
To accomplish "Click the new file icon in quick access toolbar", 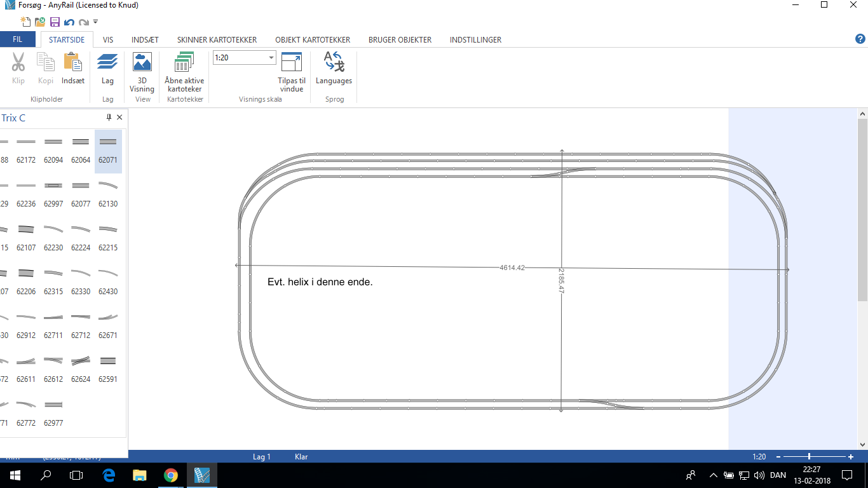I will tap(26, 22).
